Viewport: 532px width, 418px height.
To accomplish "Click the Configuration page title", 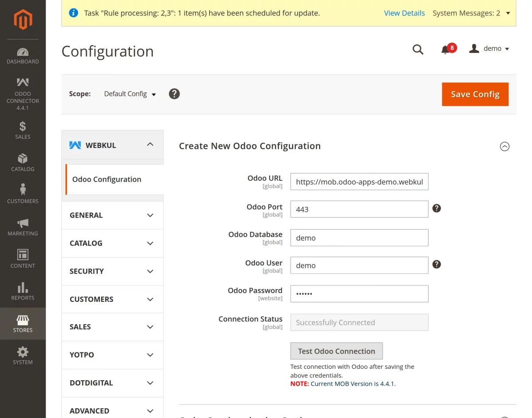I will click(108, 51).
